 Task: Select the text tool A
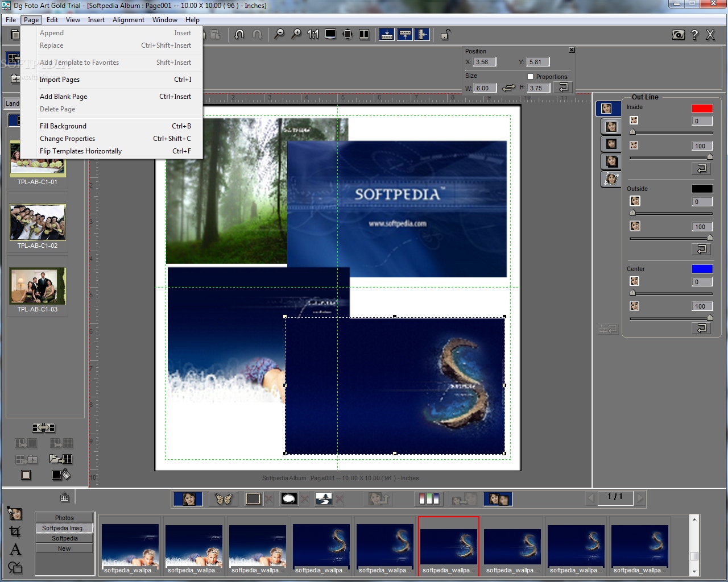[15, 549]
